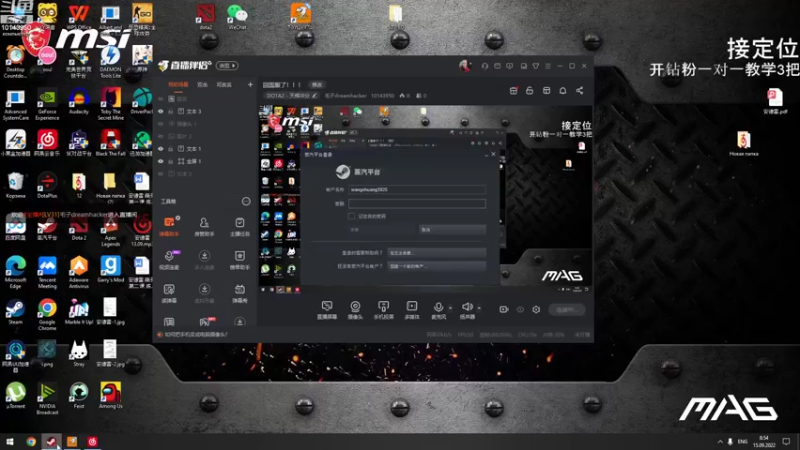Switch to the third scene tab
Screen dimensions: 800x450
click(224, 85)
